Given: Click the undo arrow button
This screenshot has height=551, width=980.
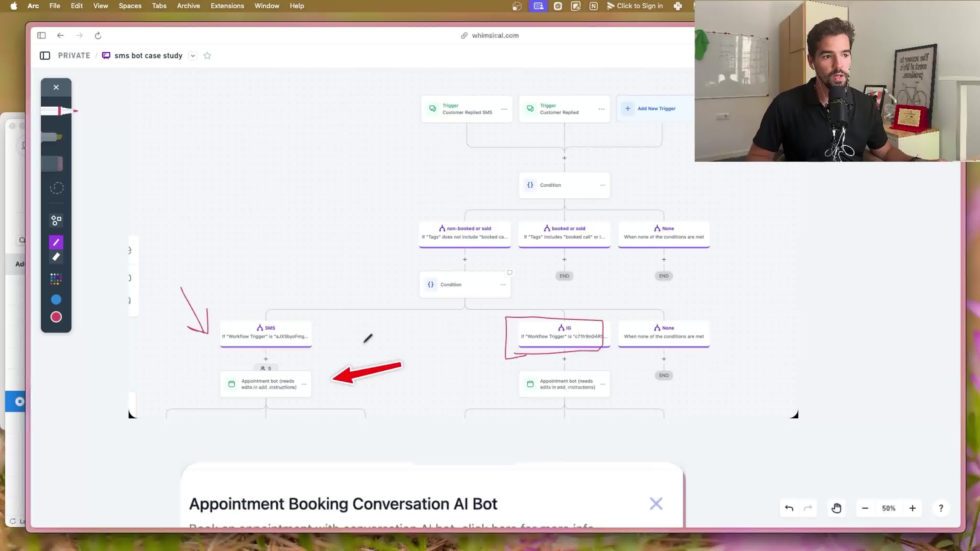Looking at the screenshot, I should point(789,508).
